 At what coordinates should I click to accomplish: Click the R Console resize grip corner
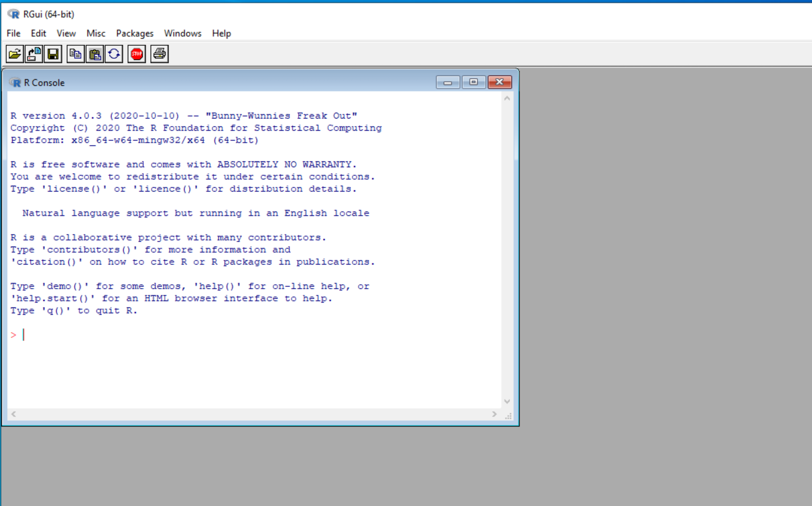click(508, 415)
